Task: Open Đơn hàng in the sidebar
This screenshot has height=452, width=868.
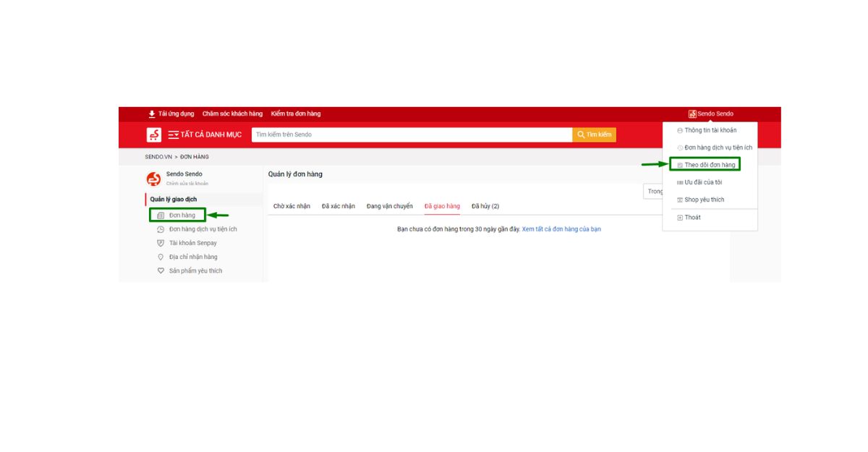Action: pyautogui.click(x=182, y=215)
